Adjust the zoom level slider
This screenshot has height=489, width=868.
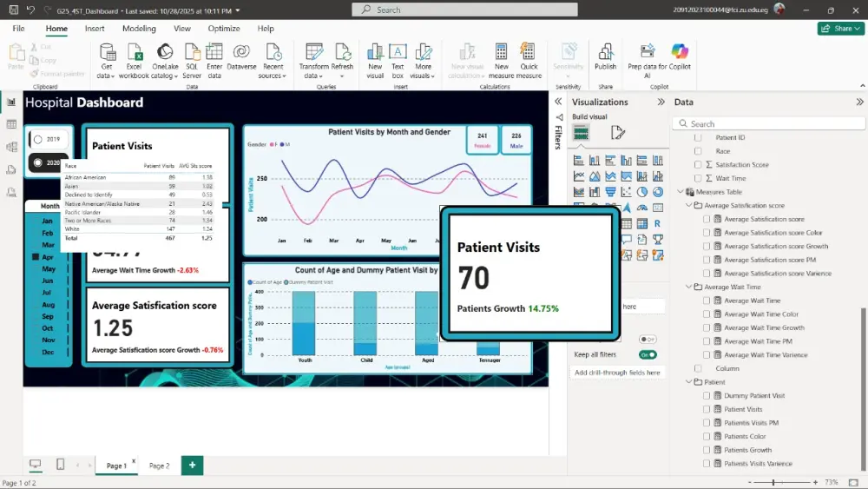[x=773, y=482]
